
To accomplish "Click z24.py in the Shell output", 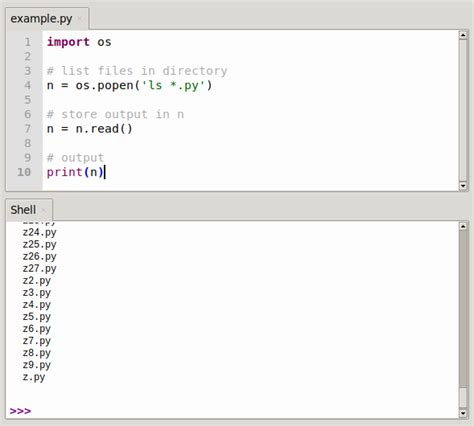I will coord(39,232).
